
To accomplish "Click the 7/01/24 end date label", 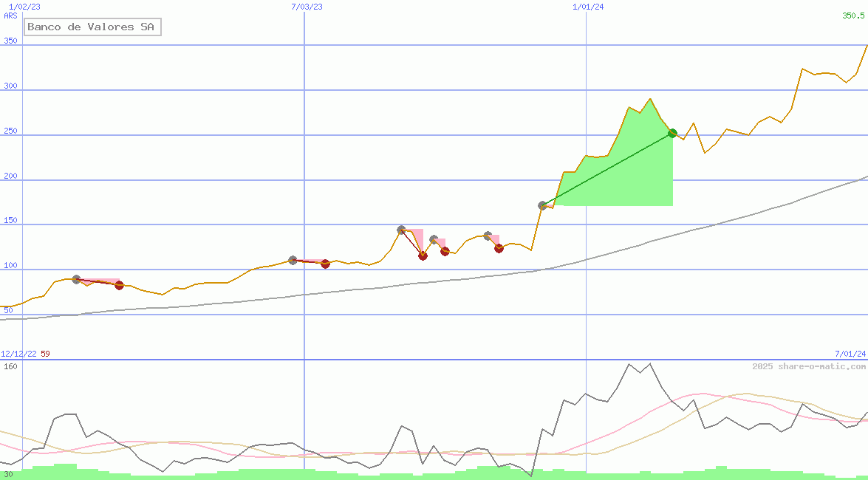I will pos(850,354).
